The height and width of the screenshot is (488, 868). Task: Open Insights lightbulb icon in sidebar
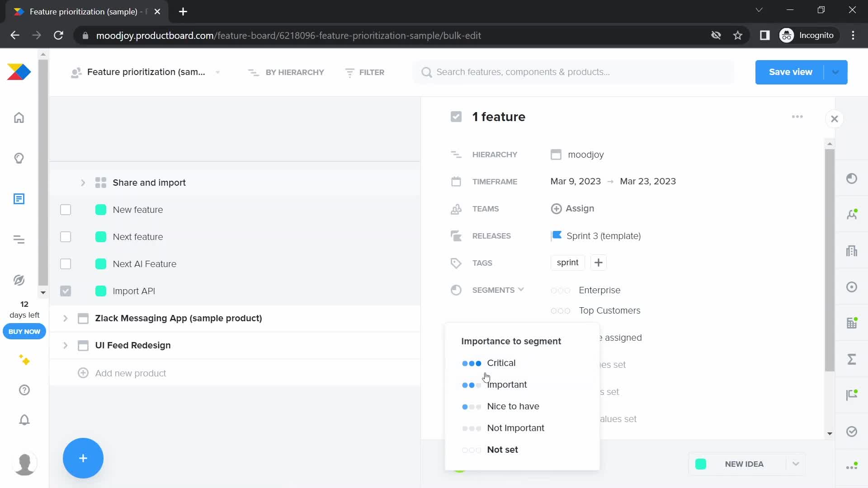point(19,158)
